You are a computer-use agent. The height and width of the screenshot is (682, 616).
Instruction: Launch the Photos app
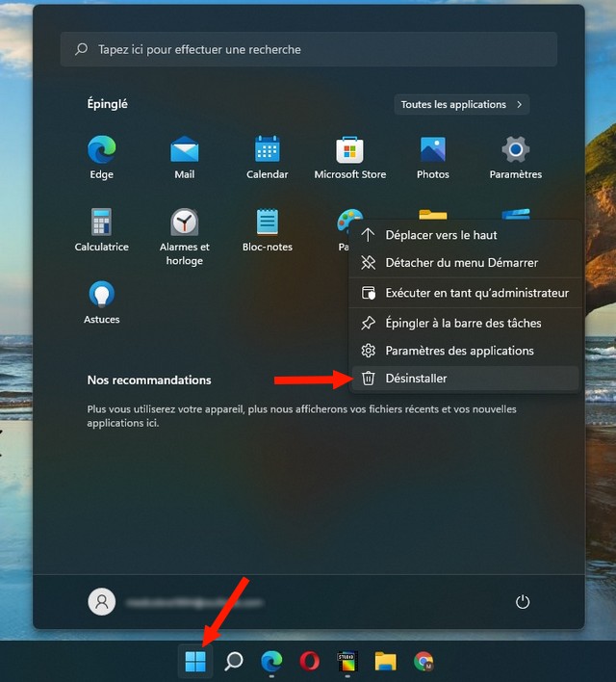[x=432, y=157]
